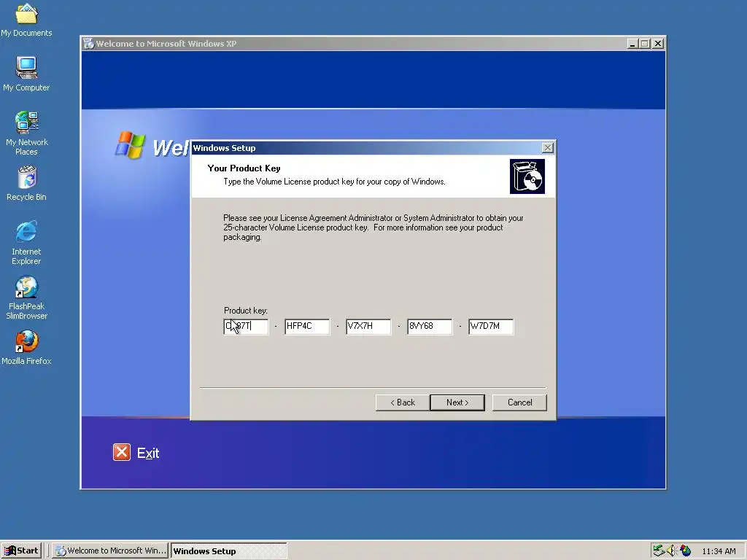Open the volume speaker tray icon
This screenshot has height=560, width=747.
(x=671, y=551)
